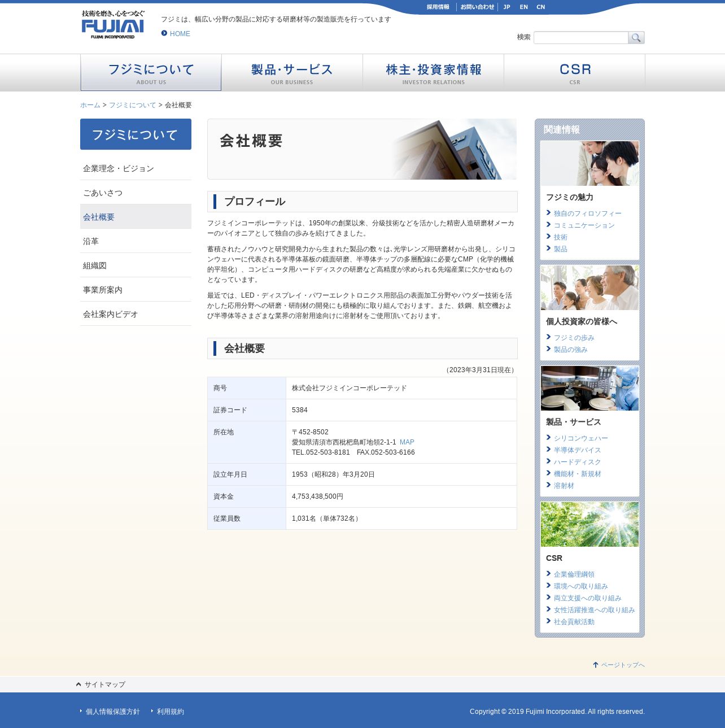The height and width of the screenshot is (728, 725).
Task: Click the 個人投資家の皆様へ family thumbnail
Action: coord(589,287)
